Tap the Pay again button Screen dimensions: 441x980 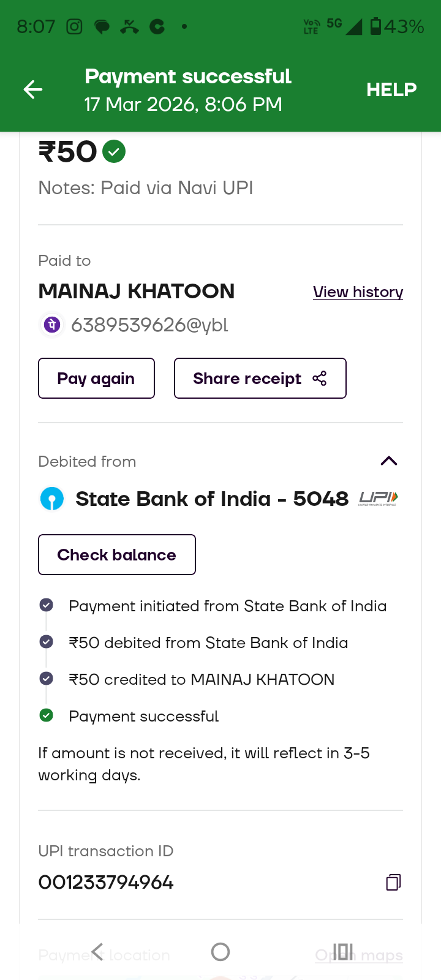point(96,379)
